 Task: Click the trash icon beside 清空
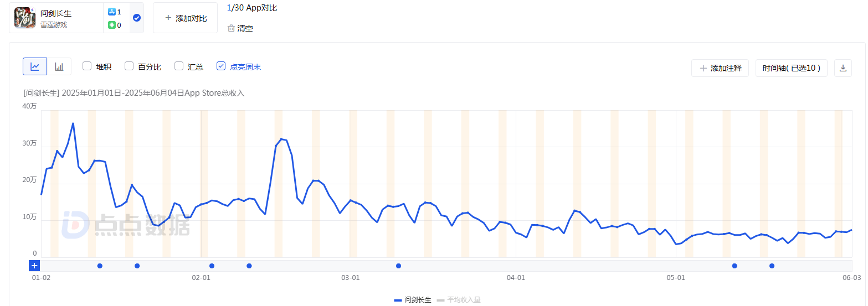pyautogui.click(x=231, y=28)
